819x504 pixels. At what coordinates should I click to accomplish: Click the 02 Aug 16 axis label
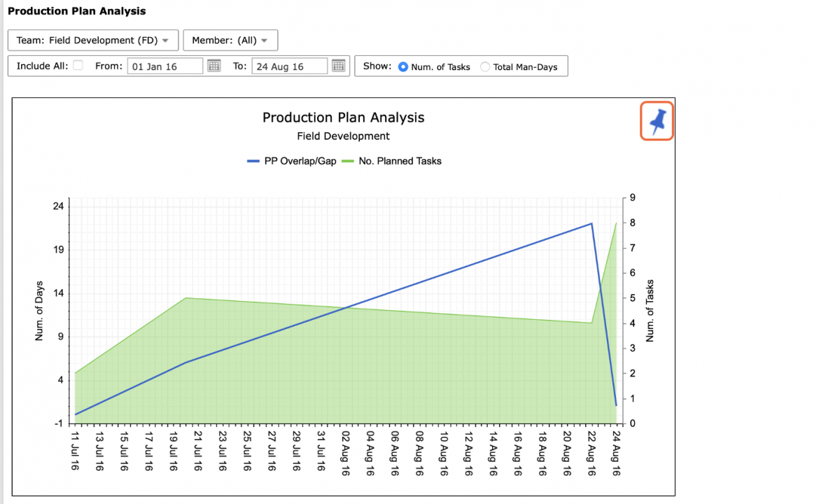click(x=345, y=454)
